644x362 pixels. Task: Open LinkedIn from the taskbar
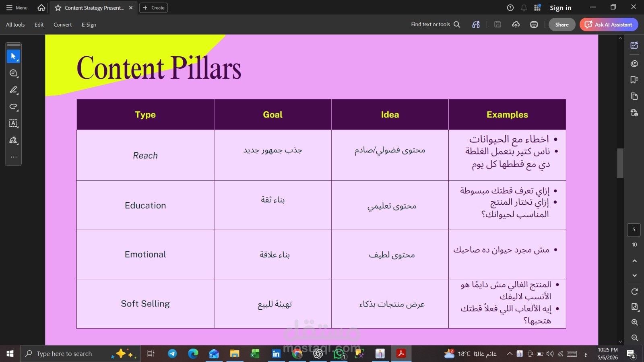point(276,354)
